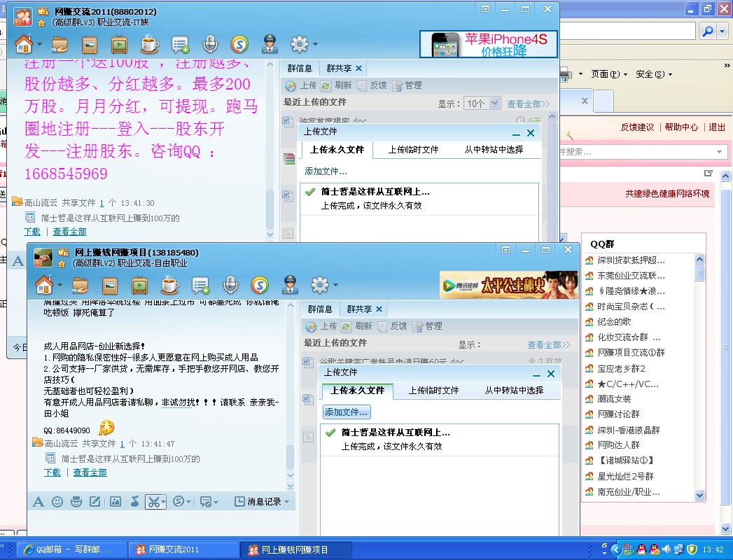This screenshot has height=560, width=733.
Task: Open emoticon smiley picker in chat toolbar
Action: point(57,502)
